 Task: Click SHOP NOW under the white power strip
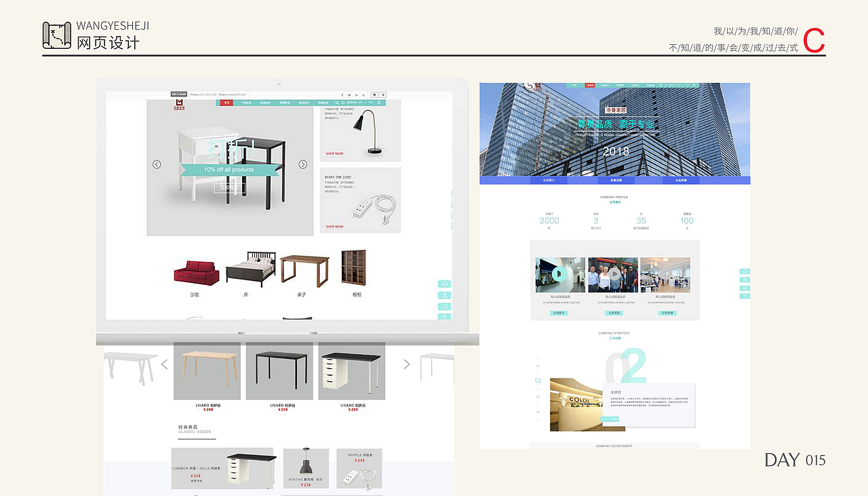click(334, 227)
